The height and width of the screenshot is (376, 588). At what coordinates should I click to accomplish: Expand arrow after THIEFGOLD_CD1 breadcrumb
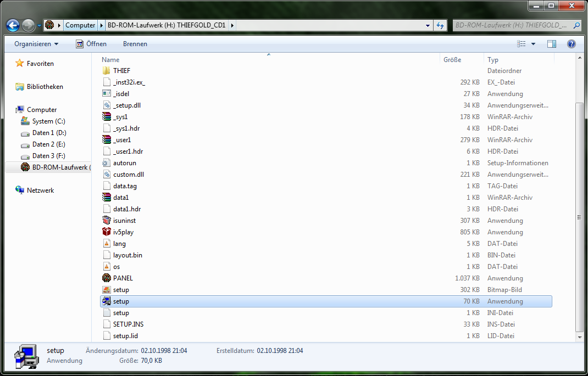(x=232, y=25)
